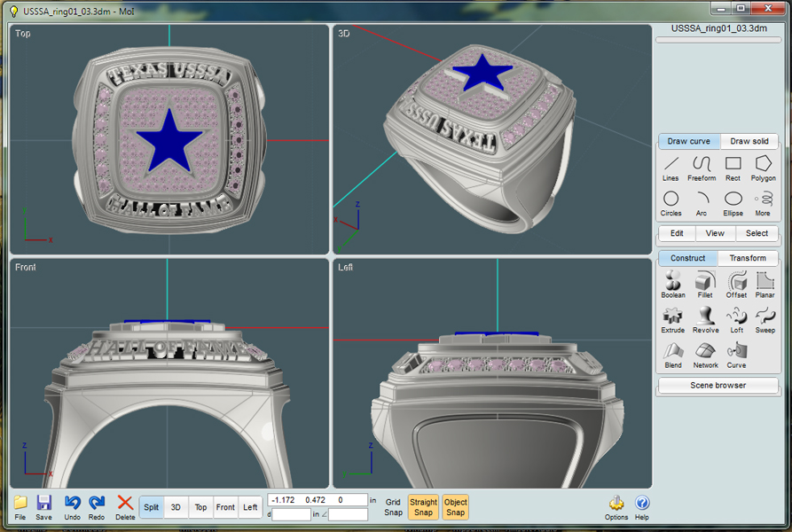
Task: Show only the Top viewport
Action: (200, 507)
